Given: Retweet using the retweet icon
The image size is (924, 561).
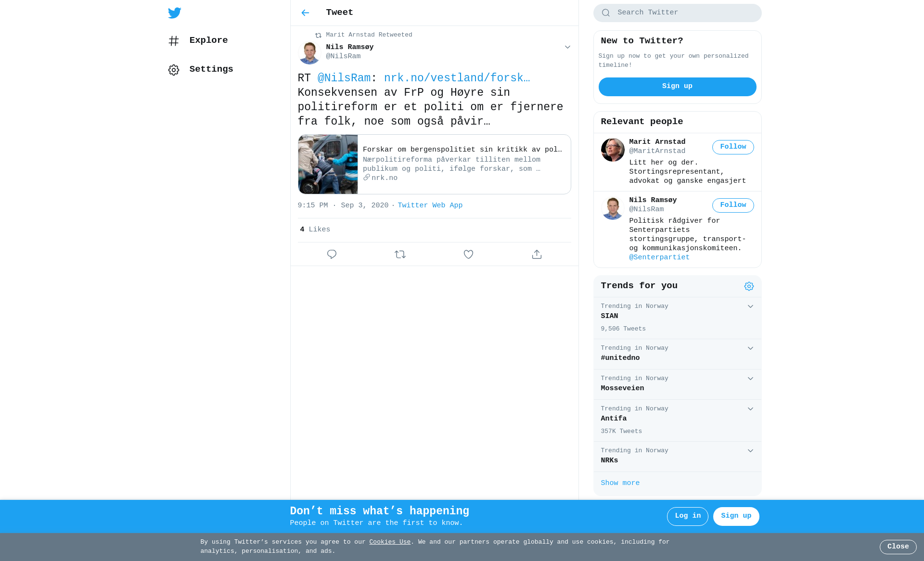Looking at the screenshot, I should pyautogui.click(x=400, y=254).
